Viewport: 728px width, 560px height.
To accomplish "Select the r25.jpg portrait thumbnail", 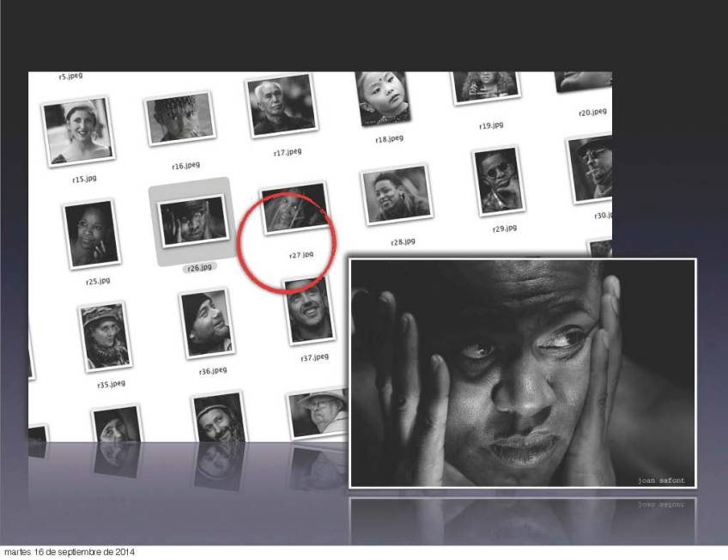I will (91, 234).
